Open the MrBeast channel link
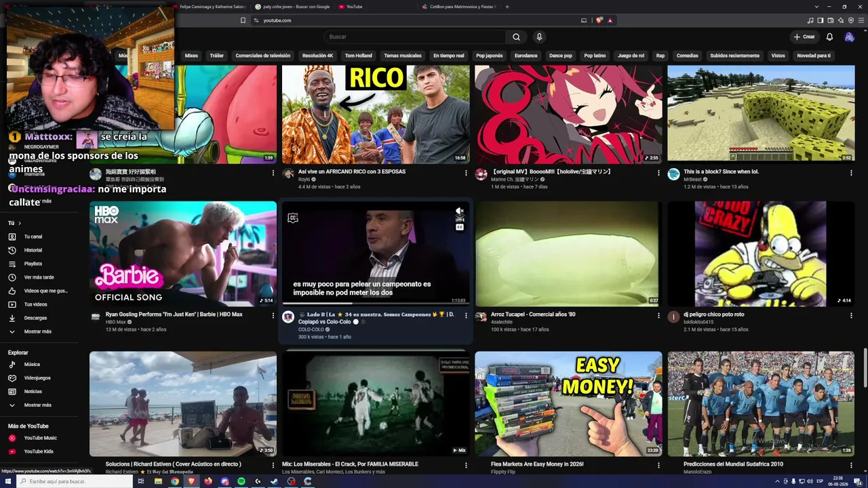The height and width of the screenshot is (488, 868). 692,179
